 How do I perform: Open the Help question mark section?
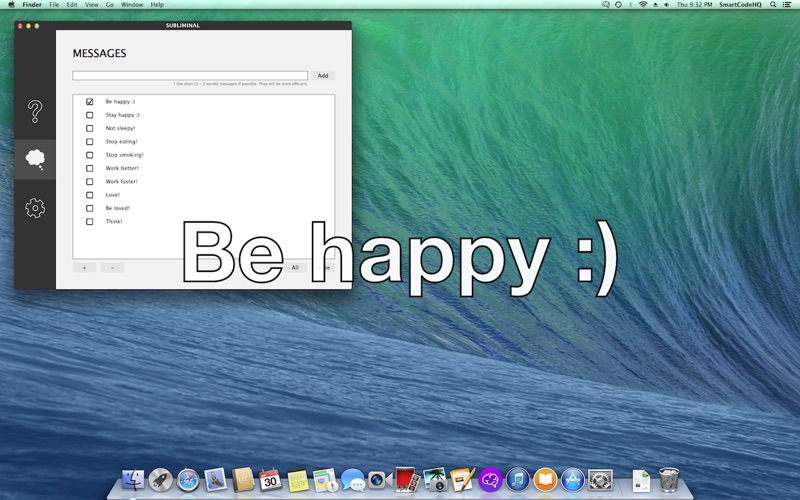(x=35, y=111)
